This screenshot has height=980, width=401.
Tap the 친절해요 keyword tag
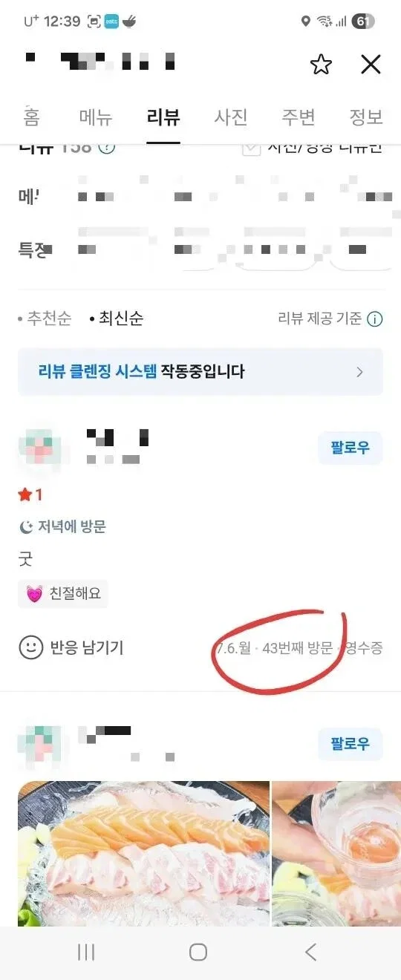click(x=63, y=594)
